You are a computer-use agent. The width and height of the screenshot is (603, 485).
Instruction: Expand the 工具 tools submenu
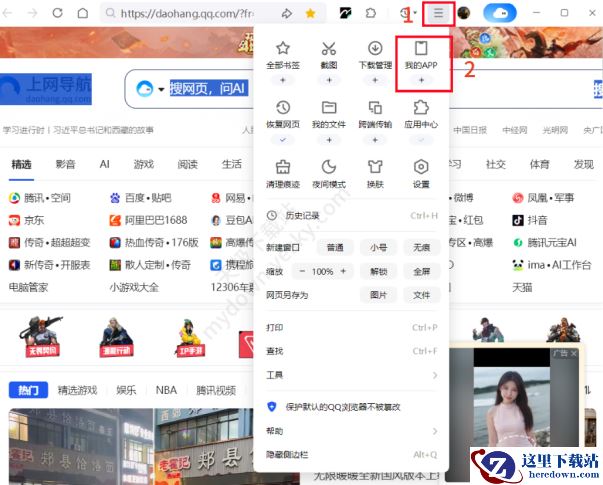click(351, 375)
